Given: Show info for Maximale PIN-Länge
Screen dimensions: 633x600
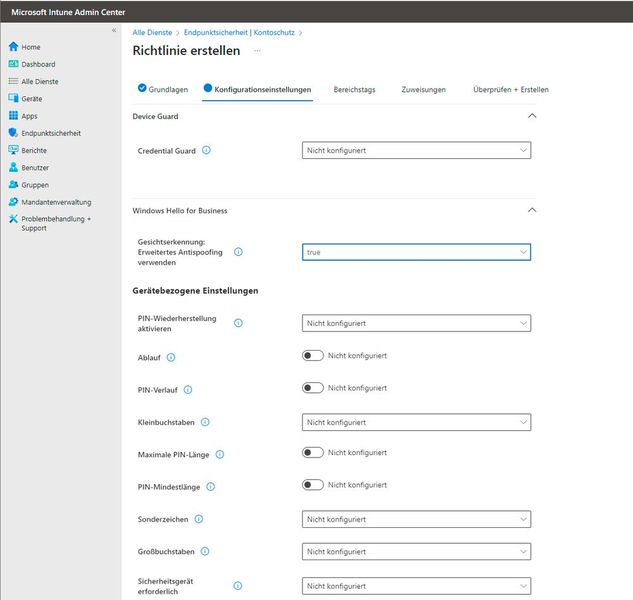Looking at the screenshot, I should click(220, 454).
